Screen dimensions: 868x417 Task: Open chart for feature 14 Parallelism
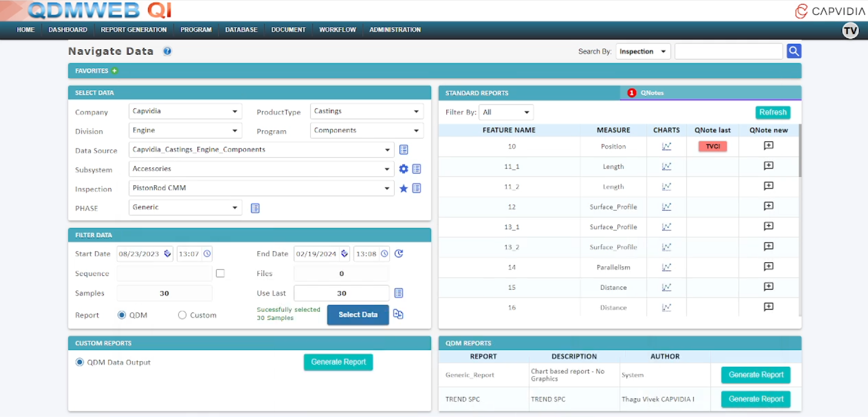tap(666, 267)
